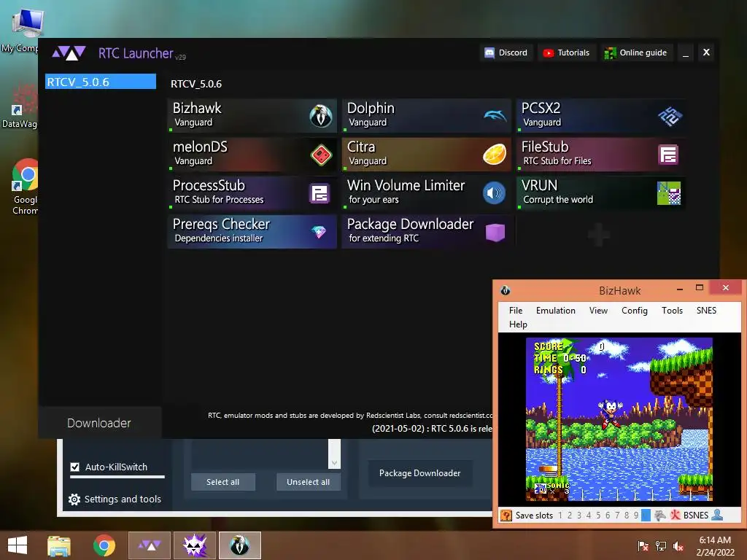Open the Online guide button
Image resolution: width=747 pixels, height=560 pixels.
[x=635, y=52]
